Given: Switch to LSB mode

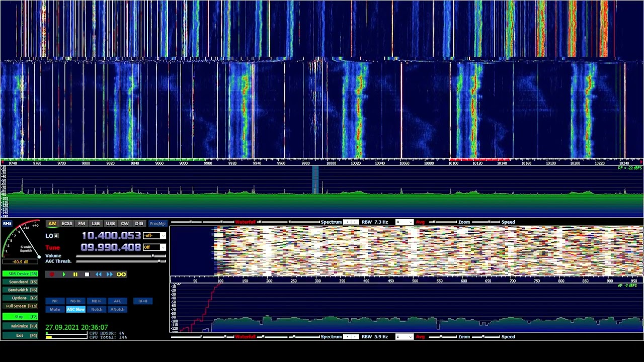Looking at the screenshot, I should 96,224.
